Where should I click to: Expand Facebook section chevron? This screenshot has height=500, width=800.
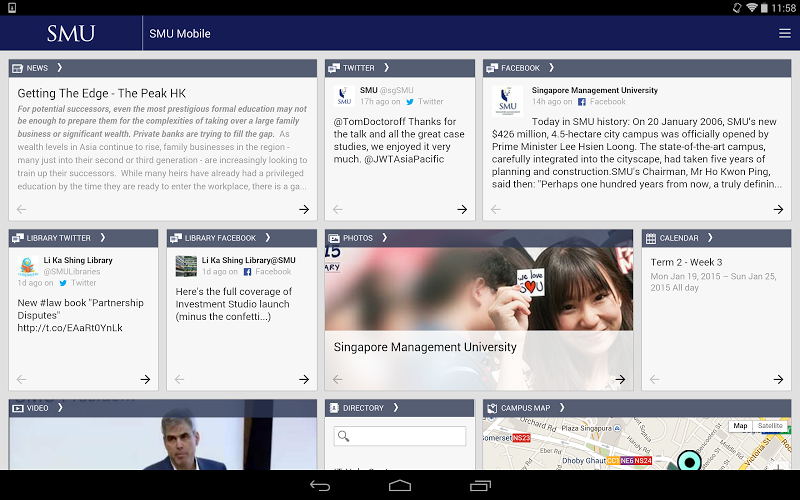click(x=551, y=67)
